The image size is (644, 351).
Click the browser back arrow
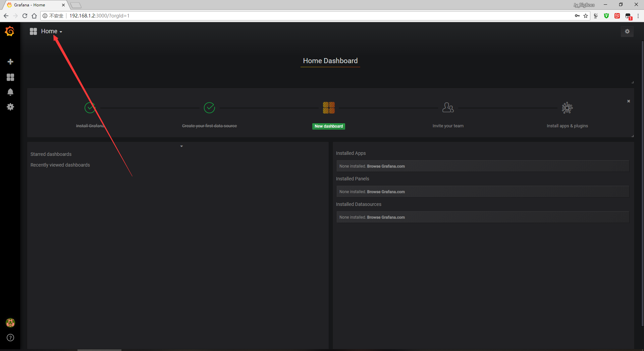(6, 16)
